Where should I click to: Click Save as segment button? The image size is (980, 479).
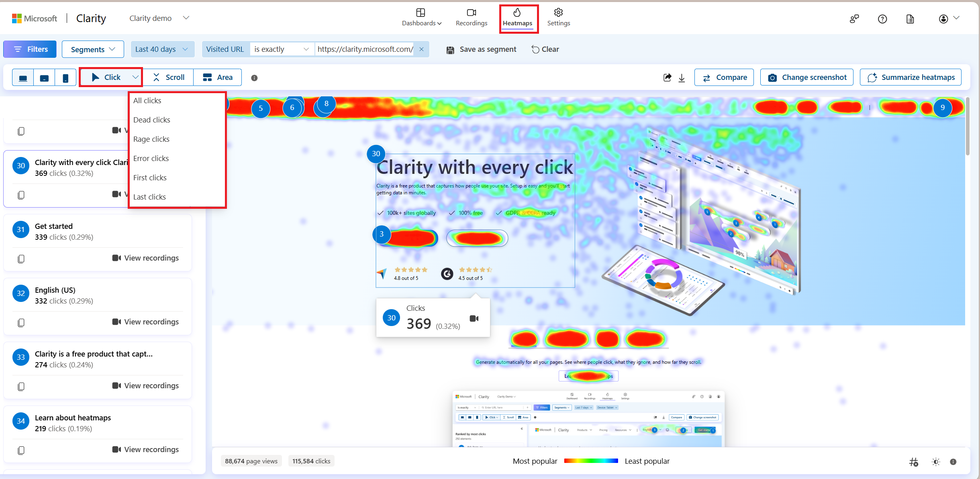[481, 49]
